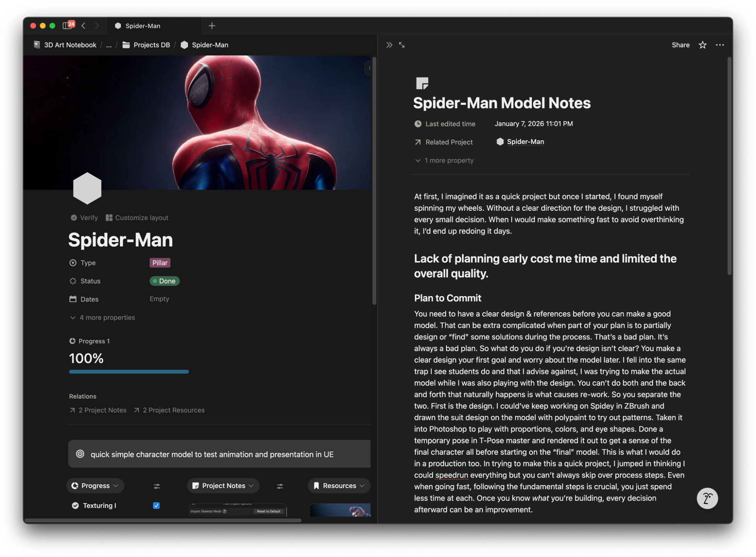The width and height of the screenshot is (756, 557).
Task: Open Progress view filter settings icon
Action: click(x=157, y=486)
